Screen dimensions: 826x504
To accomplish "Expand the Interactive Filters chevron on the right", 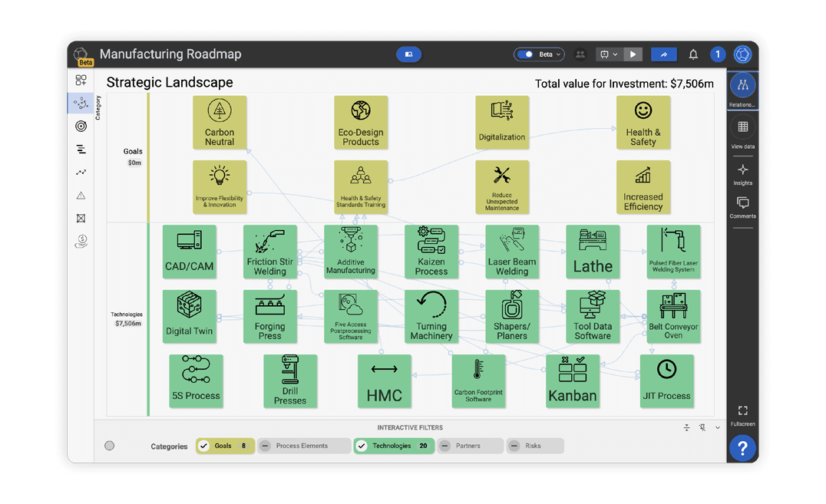I will coord(718,427).
